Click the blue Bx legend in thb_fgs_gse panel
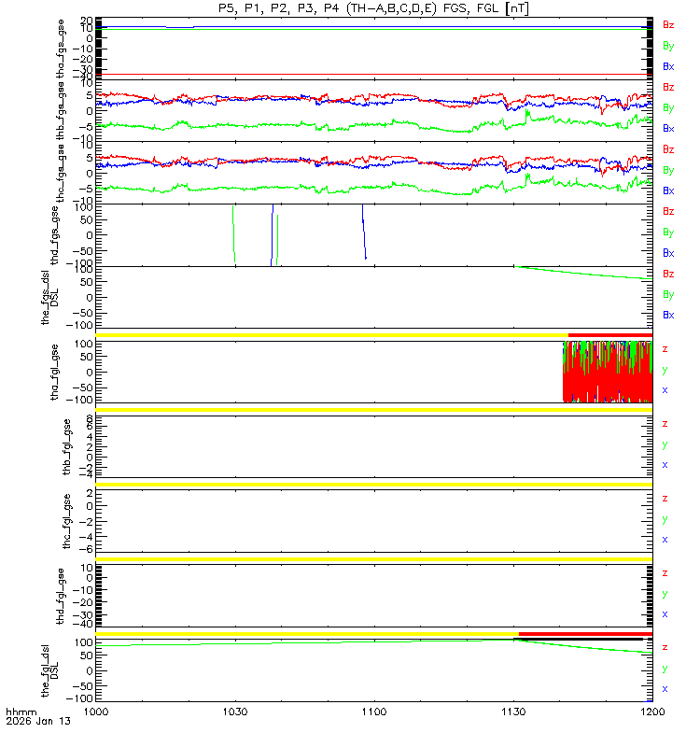The width and height of the screenshot is (700, 747). 668,129
